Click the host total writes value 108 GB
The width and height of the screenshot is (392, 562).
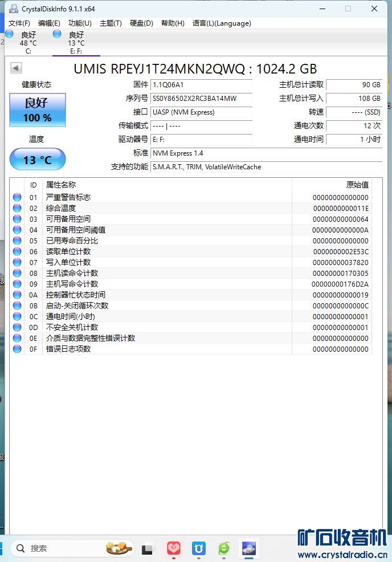354,99
